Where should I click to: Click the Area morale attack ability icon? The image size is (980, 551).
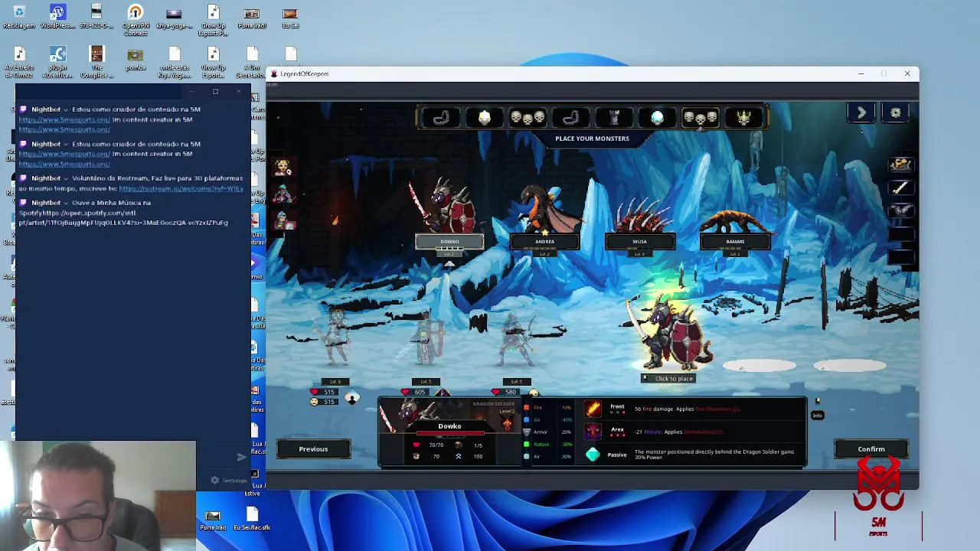coord(593,432)
